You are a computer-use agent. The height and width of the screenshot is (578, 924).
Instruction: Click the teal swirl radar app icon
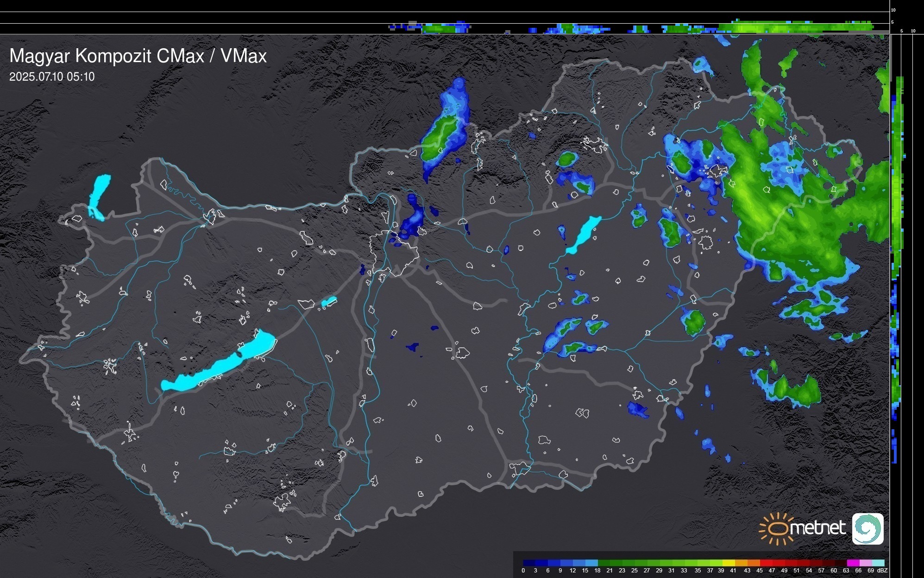tap(867, 529)
